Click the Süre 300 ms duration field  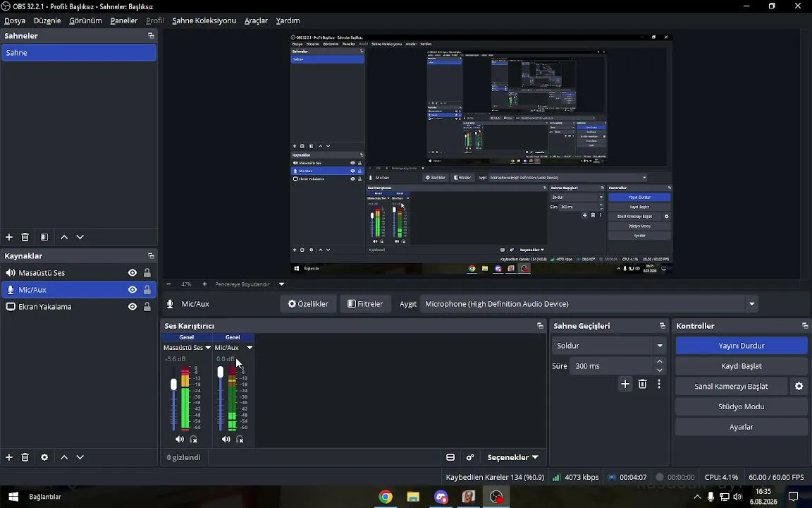coord(611,366)
